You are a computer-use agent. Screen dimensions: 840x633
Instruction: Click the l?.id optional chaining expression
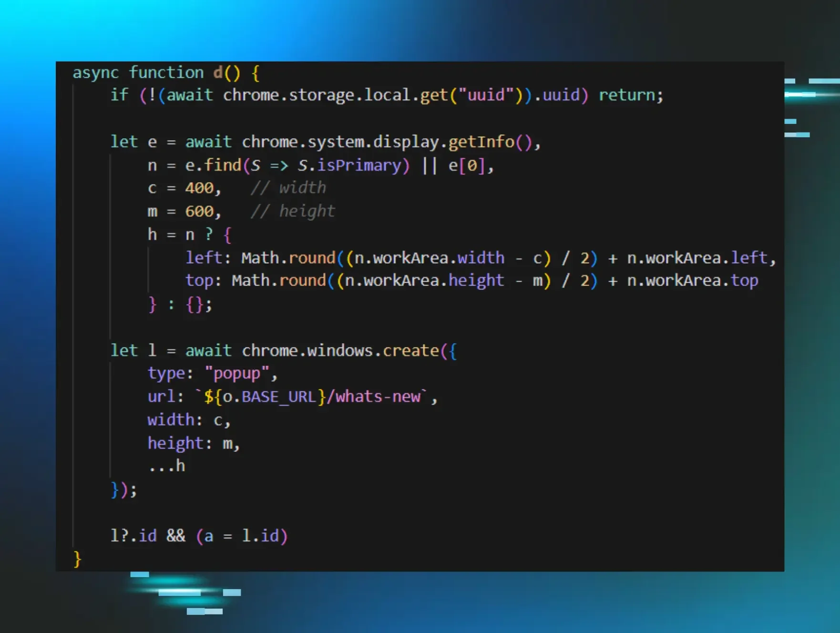point(133,536)
